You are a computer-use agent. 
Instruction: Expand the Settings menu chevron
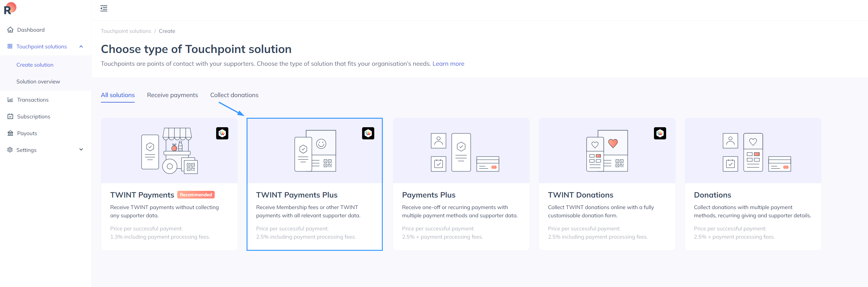[x=81, y=150]
